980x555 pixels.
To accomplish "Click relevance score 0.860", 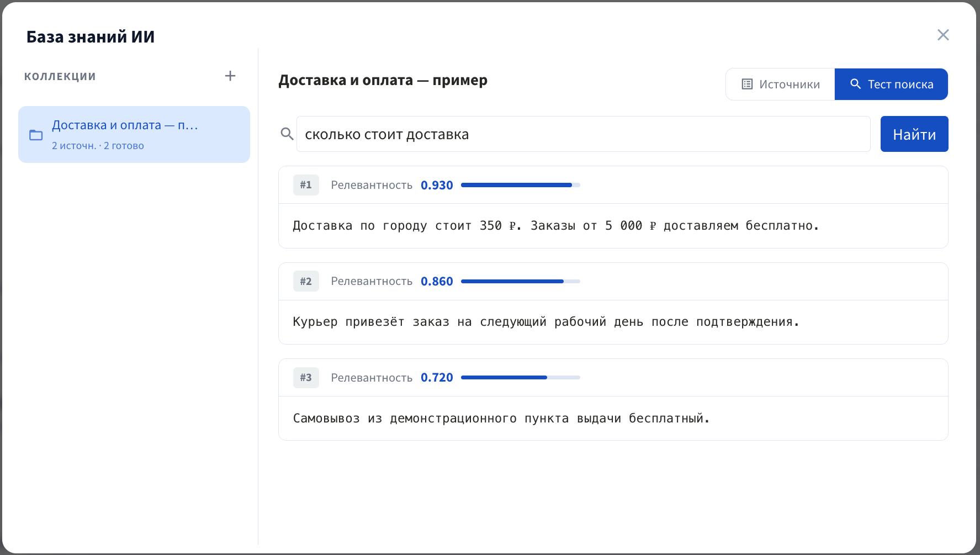I will click(x=437, y=281).
